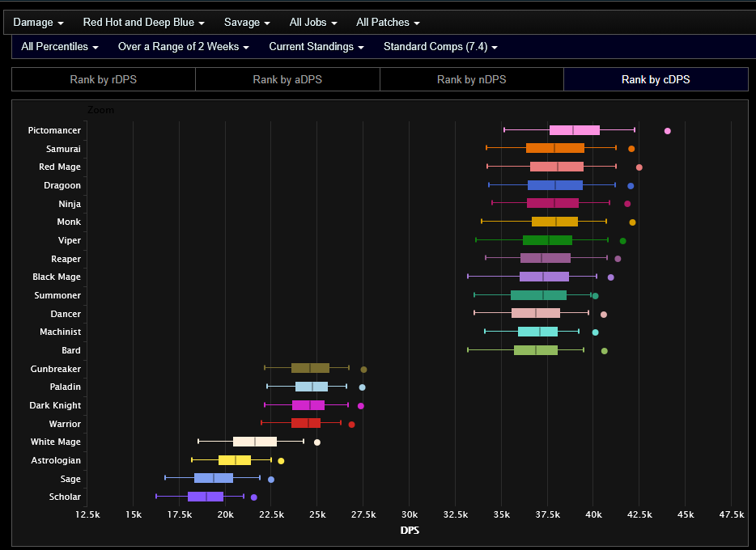Click the Sage job label

[x=70, y=479]
